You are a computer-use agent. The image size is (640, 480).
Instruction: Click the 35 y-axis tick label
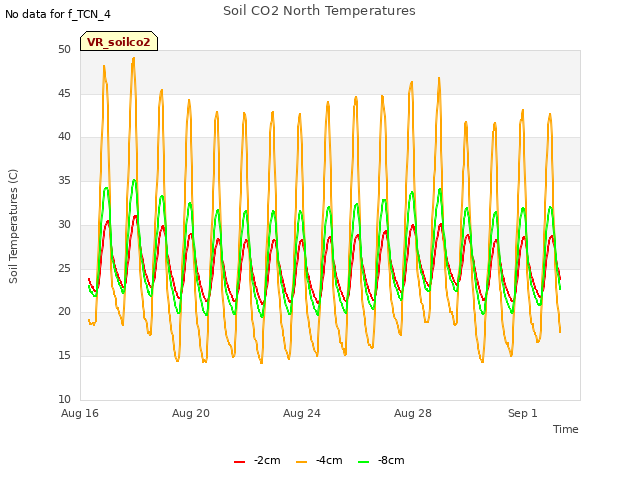(x=64, y=180)
